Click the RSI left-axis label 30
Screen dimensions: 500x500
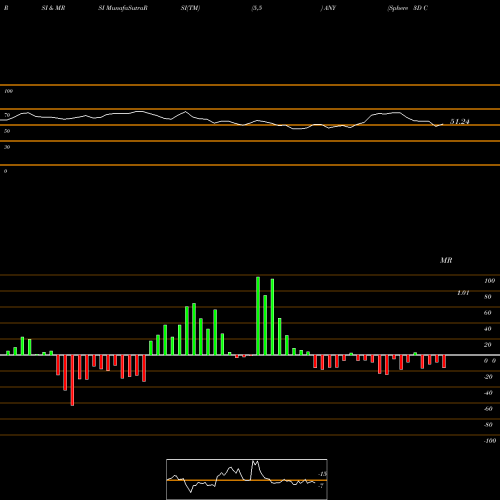tap(7, 147)
